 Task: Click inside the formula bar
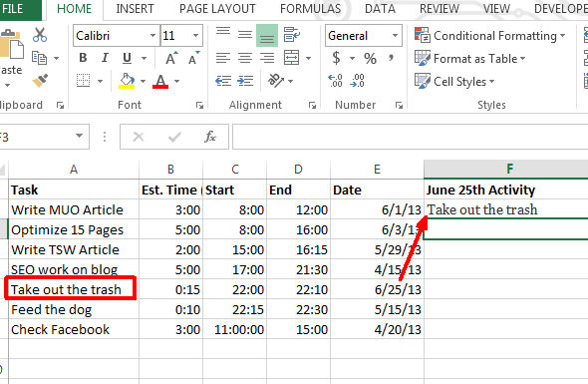tap(410, 137)
